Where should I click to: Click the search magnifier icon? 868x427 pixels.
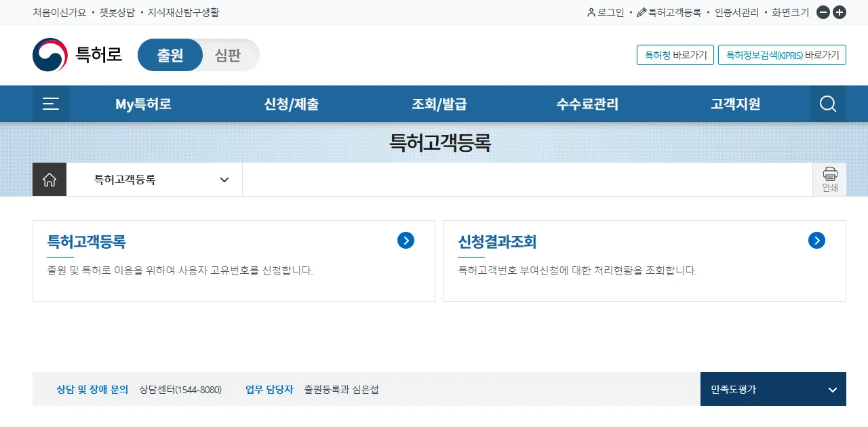pyautogui.click(x=827, y=104)
